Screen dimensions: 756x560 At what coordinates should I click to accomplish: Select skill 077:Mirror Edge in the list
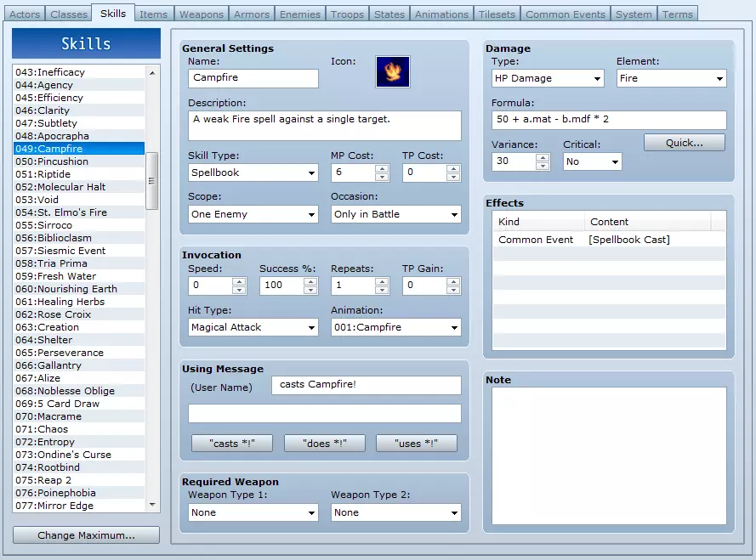[x=79, y=506]
